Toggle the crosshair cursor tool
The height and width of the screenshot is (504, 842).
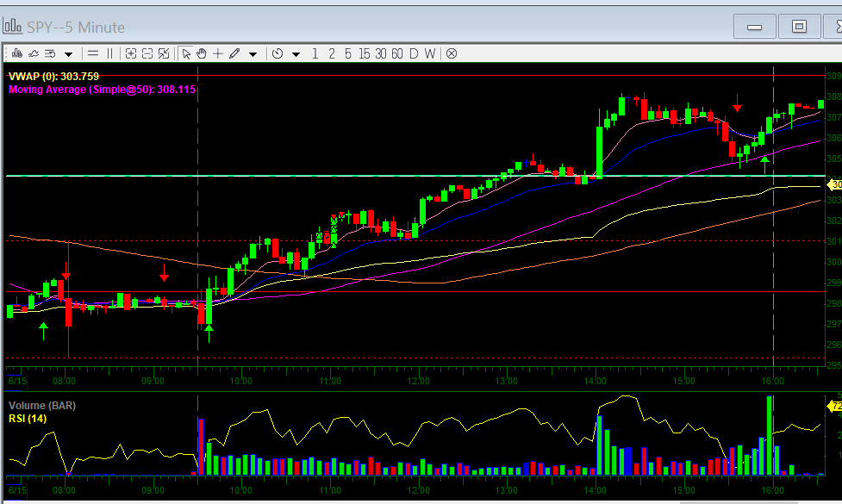[218, 53]
